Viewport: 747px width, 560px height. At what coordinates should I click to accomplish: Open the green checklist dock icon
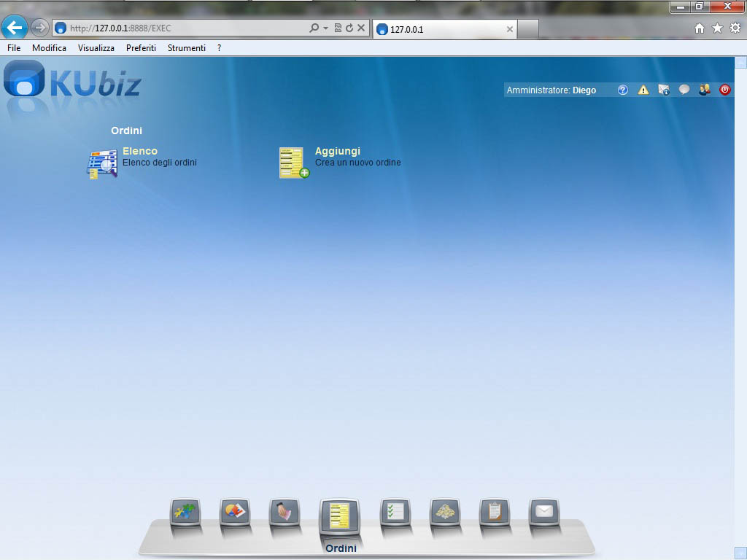point(395,513)
